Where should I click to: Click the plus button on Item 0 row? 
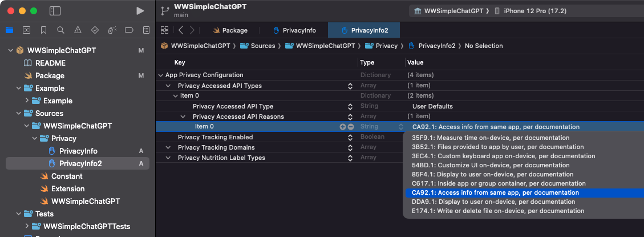pyautogui.click(x=343, y=127)
